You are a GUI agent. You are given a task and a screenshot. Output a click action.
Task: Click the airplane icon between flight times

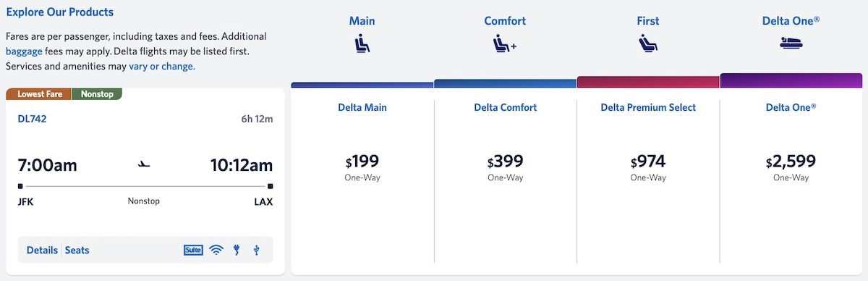(144, 164)
